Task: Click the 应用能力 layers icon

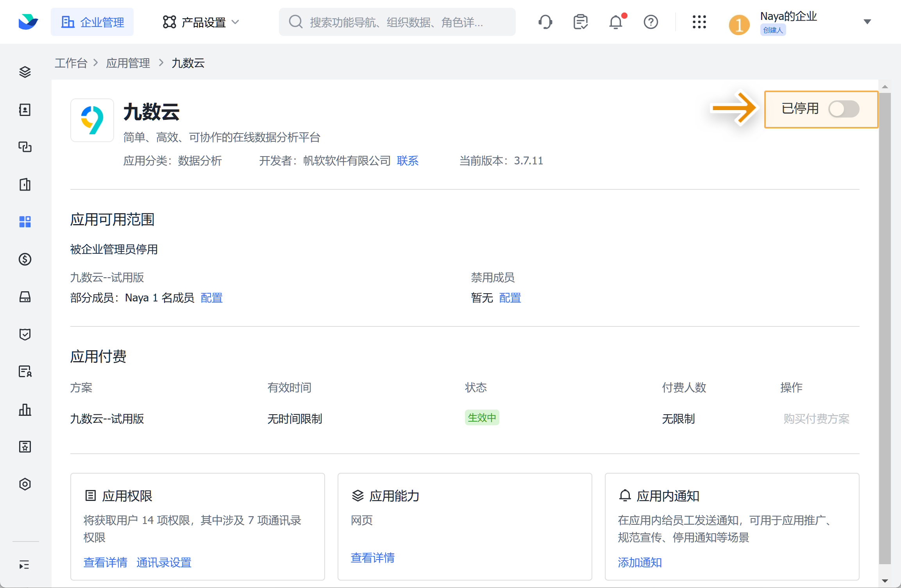Action: pos(358,496)
